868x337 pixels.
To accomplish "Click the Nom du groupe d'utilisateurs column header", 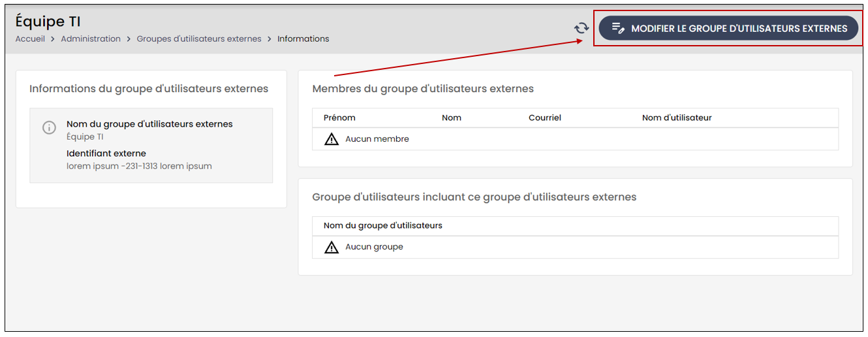I will coord(383,225).
